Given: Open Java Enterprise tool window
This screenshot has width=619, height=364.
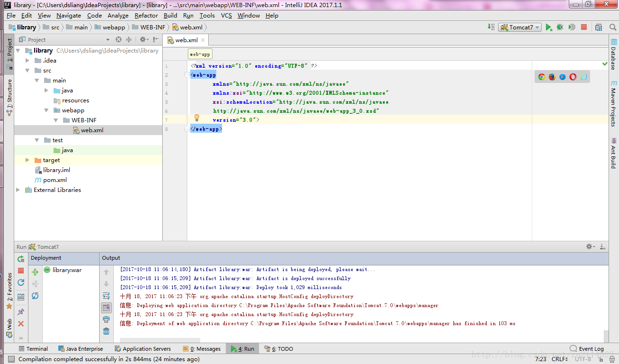Looking at the screenshot, I should coord(80,349).
